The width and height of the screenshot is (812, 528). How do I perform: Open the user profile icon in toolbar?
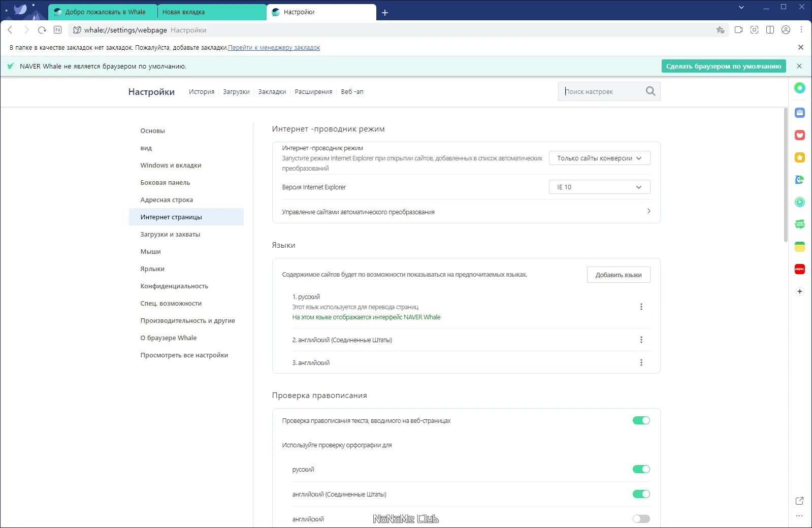[786, 30]
